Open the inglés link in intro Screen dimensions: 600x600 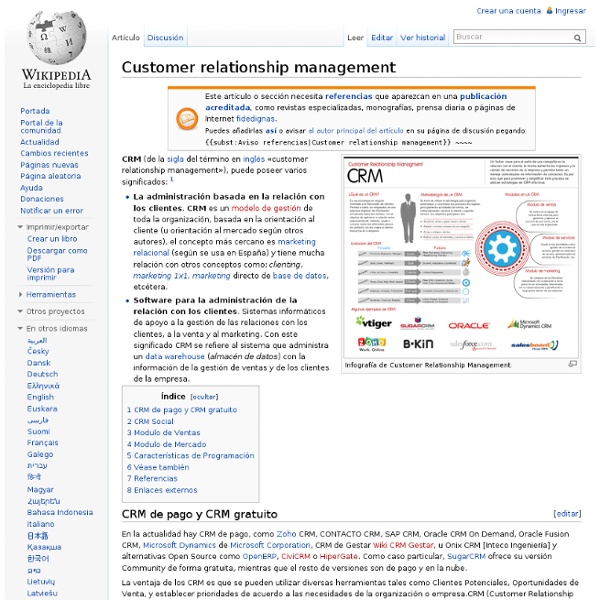click(254, 159)
